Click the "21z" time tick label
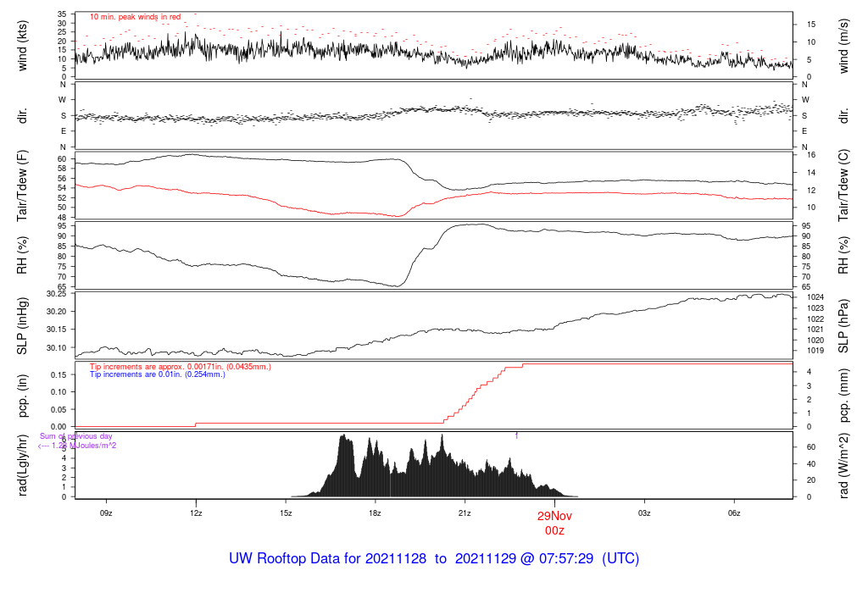 tap(465, 513)
